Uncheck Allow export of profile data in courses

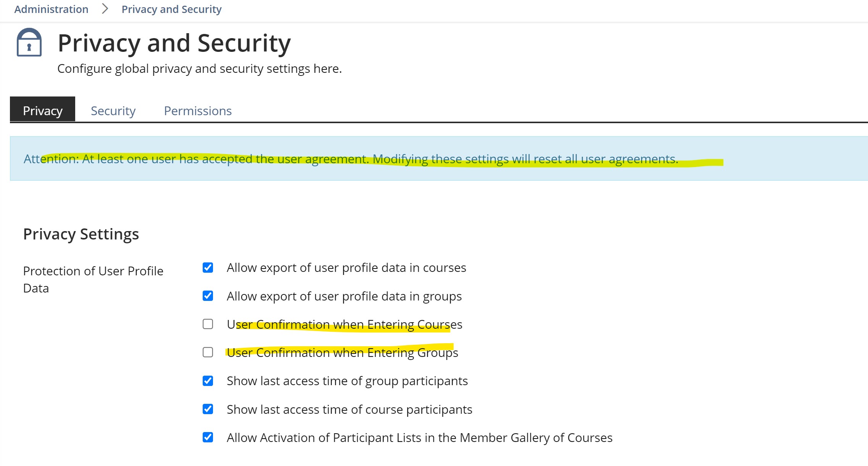click(x=208, y=268)
